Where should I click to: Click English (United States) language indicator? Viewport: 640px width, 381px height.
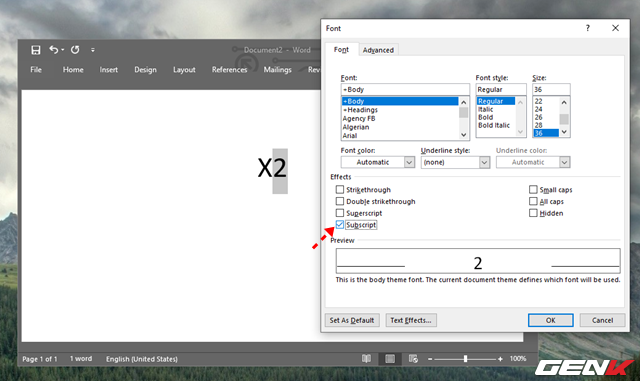click(142, 359)
